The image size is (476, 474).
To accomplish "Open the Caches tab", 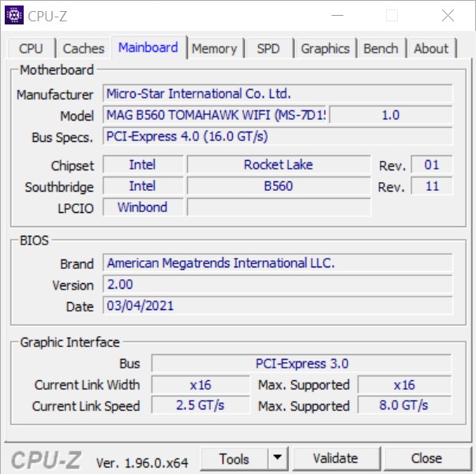I will 84,49.
